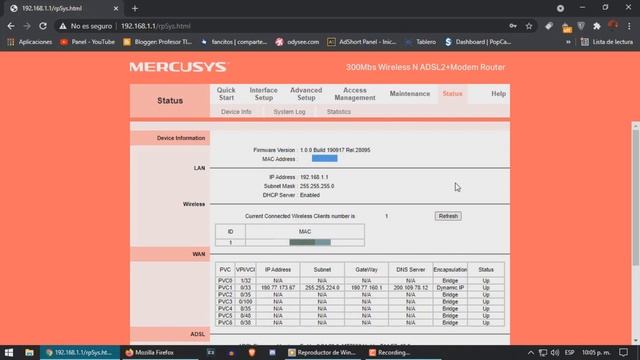Click the Mercusys logo
Image resolution: width=640 pixels, height=360 pixels.
tap(178, 67)
